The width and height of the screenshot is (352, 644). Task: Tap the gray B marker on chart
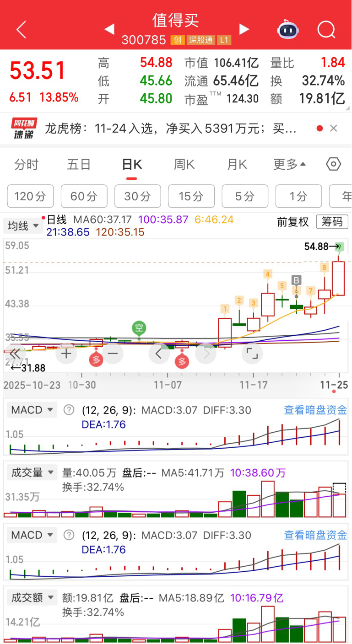pyautogui.click(x=297, y=280)
